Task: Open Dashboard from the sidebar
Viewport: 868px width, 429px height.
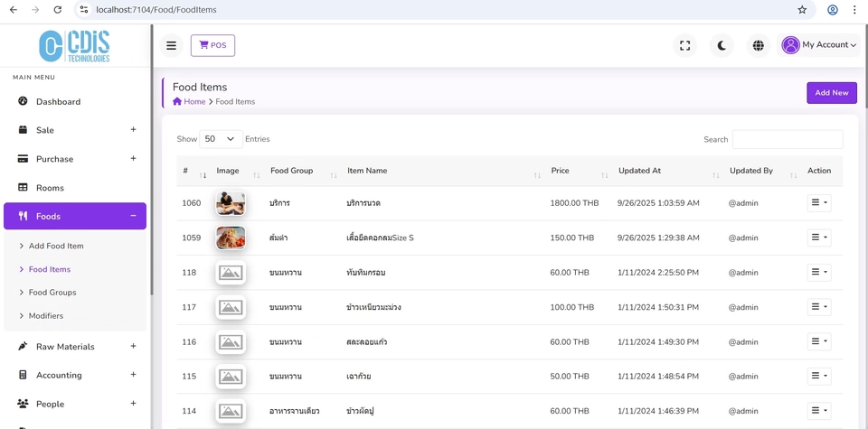Action: click(58, 102)
